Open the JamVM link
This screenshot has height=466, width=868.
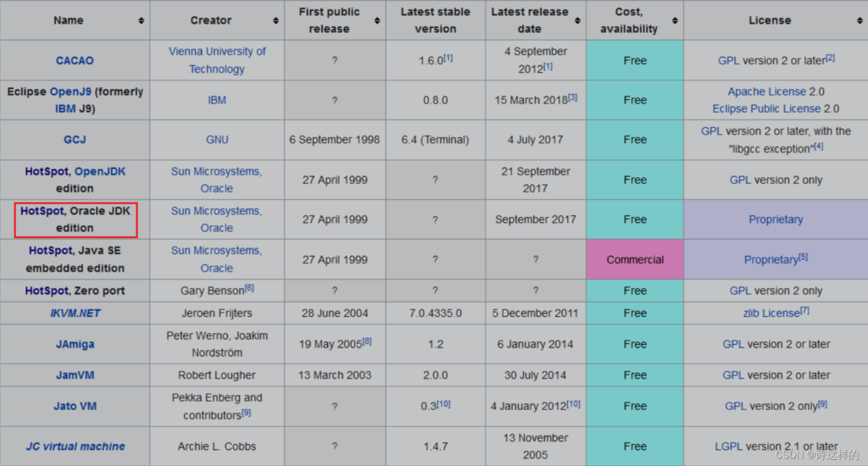(75, 375)
